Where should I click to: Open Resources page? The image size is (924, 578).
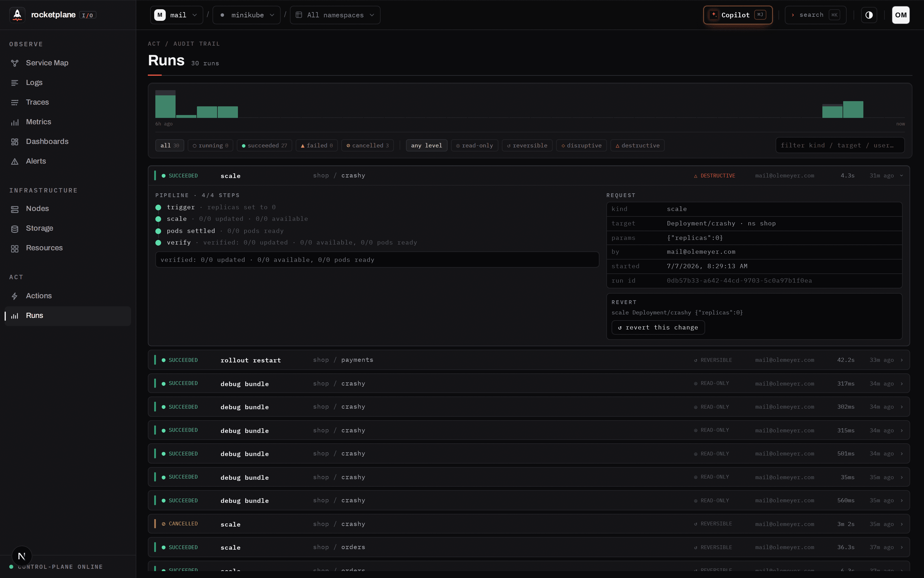[x=68, y=248]
